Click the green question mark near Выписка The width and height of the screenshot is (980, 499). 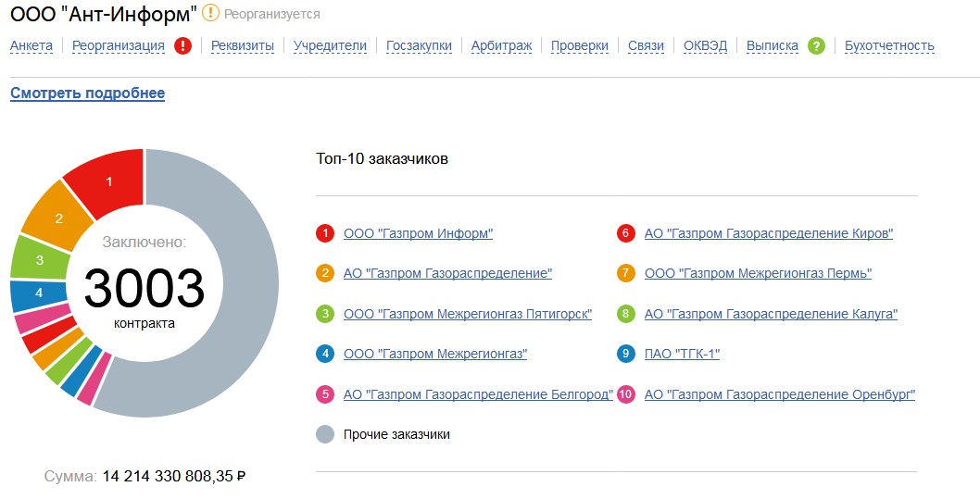[x=816, y=45]
